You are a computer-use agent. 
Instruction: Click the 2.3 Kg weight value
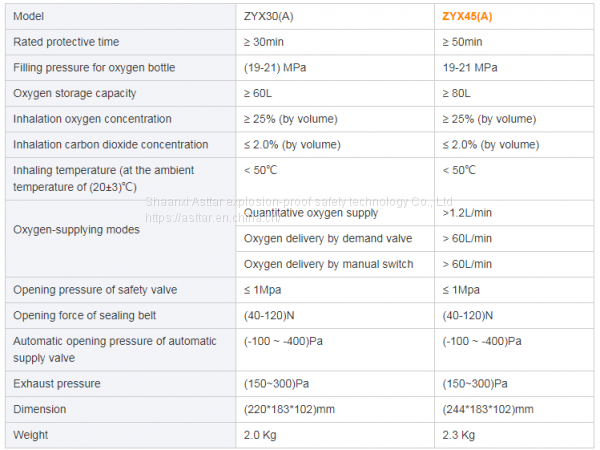coord(459,435)
